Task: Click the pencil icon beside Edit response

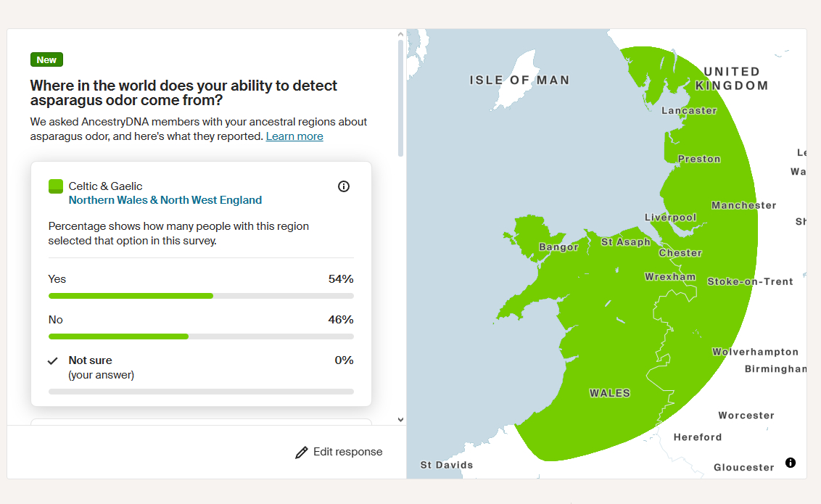Action: coord(302,453)
